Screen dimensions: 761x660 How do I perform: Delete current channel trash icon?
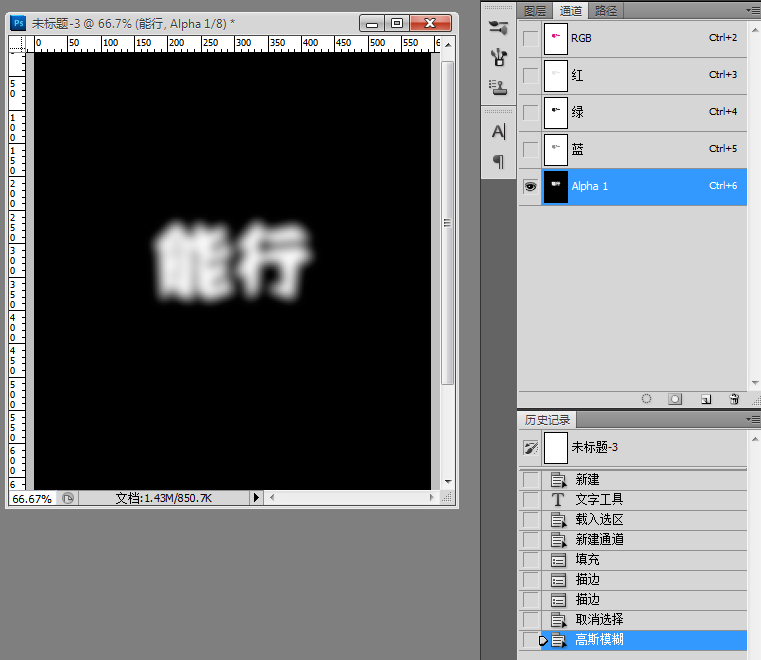pyautogui.click(x=734, y=399)
